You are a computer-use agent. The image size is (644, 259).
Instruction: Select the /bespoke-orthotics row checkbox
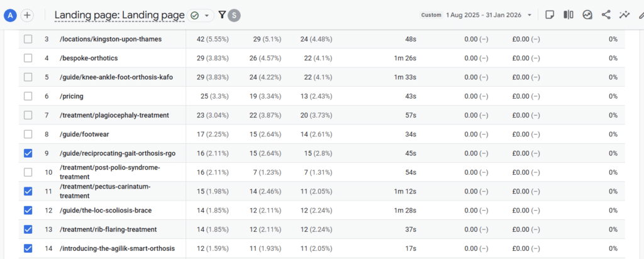click(x=28, y=58)
